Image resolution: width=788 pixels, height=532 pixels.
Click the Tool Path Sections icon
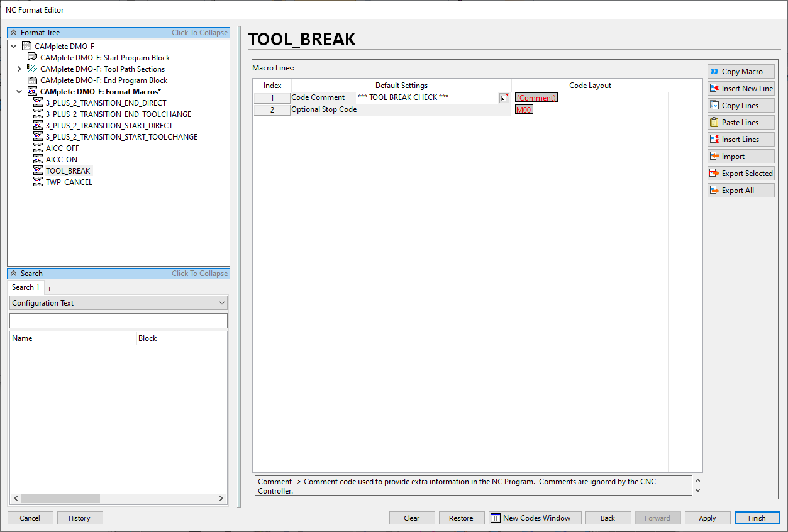(x=32, y=69)
